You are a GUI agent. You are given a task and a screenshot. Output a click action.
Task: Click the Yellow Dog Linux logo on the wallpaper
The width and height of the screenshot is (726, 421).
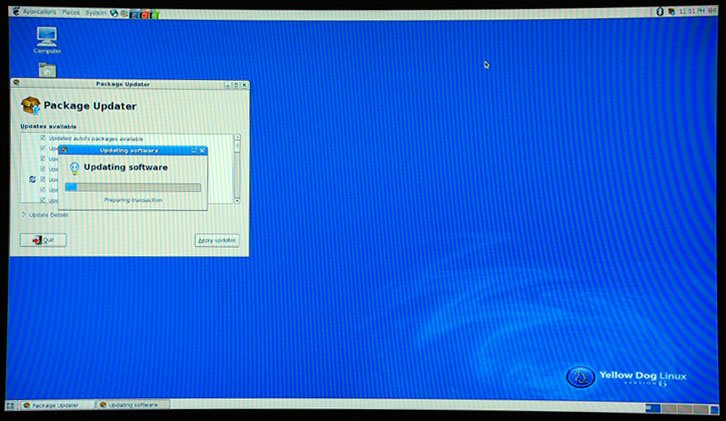(580, 377)
